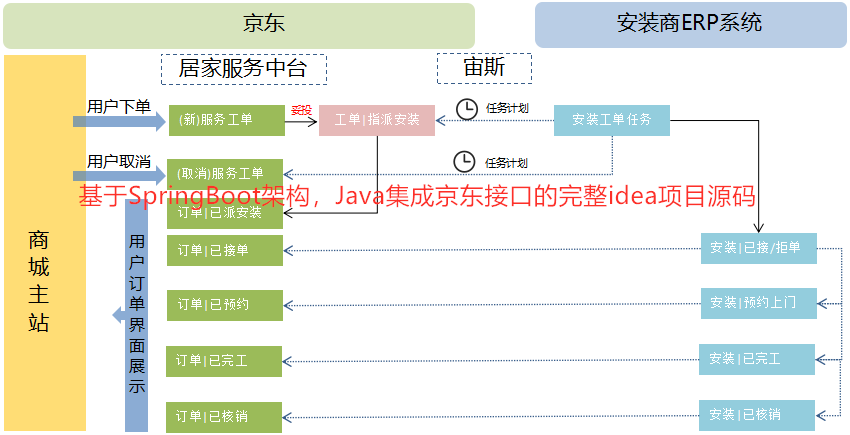850x435 pixels.
Task: Click the 订单|已接单 green box
Action: coord(226,250)
